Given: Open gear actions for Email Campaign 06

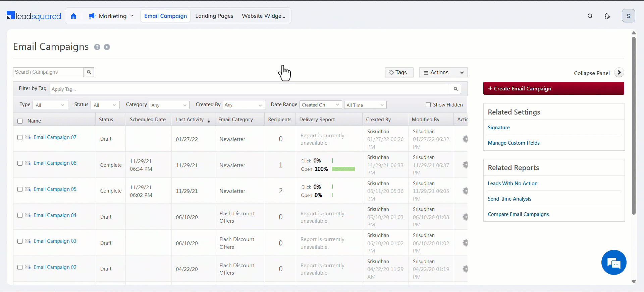Looking at the screenshot, I should (x=465, y=165).
